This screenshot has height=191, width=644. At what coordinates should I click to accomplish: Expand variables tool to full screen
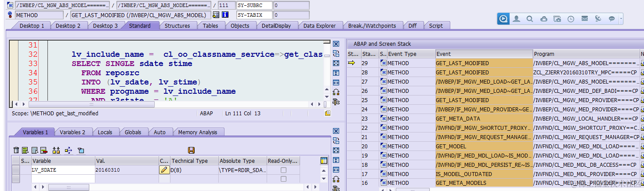click(336, 151)
